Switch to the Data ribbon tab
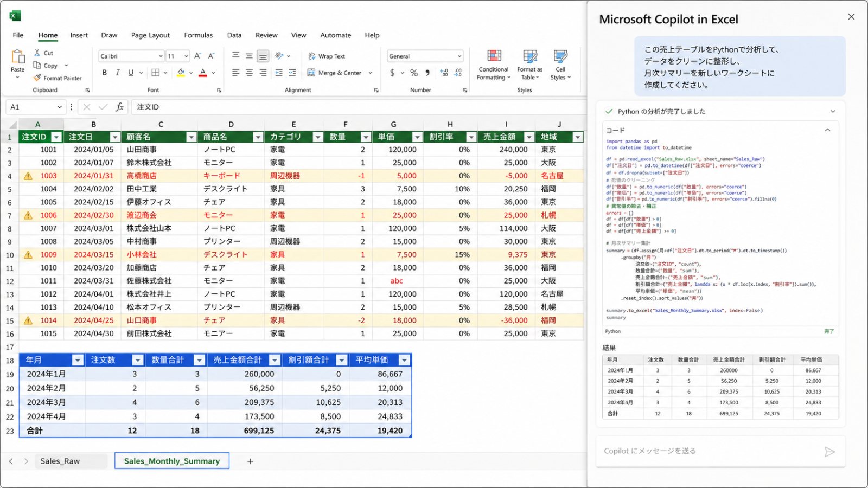Screen dimensions: 868x488 point(234,35)
